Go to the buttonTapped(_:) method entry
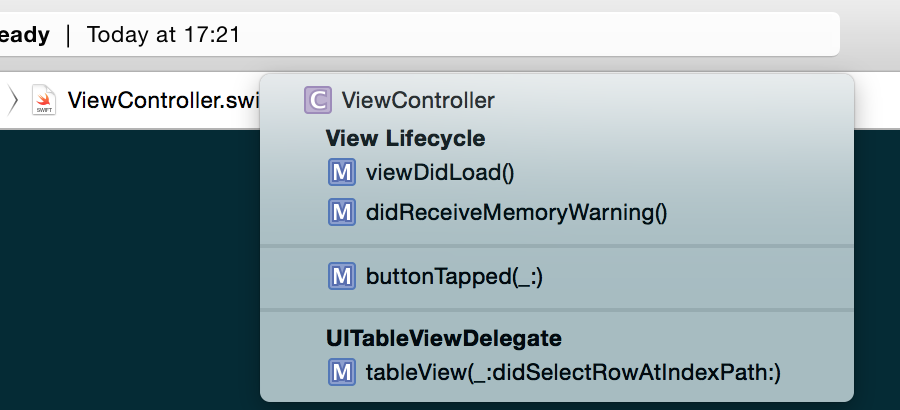The width and height of the screenshot is (900, 410). (x=454, y=276)
